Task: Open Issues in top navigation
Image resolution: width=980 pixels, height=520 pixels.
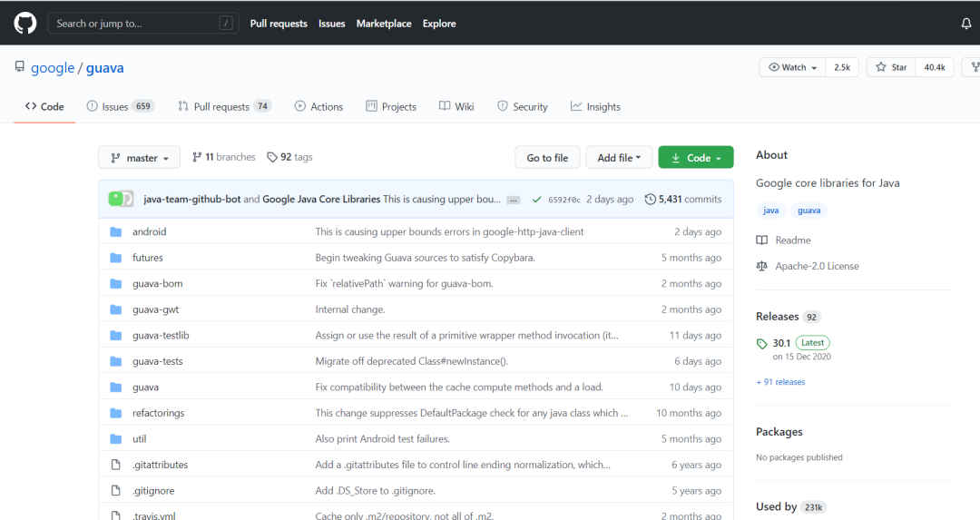Action: click(332, 24)
